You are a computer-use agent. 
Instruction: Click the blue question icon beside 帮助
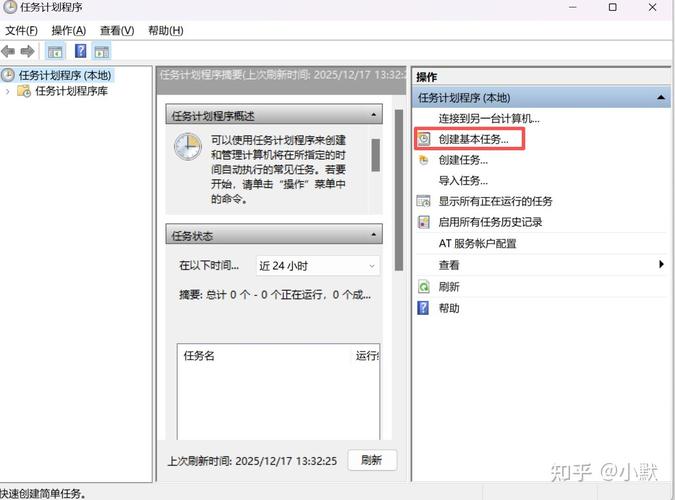424,308
